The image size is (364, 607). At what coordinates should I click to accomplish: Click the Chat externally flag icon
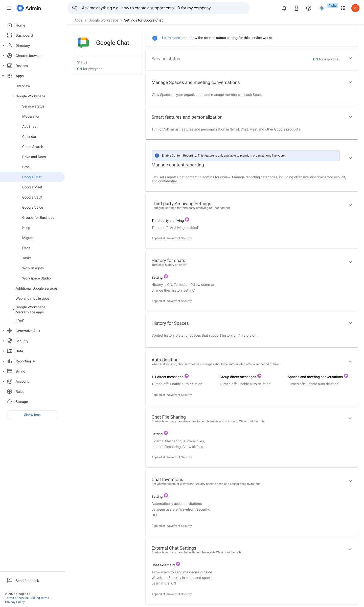point(178,564)
